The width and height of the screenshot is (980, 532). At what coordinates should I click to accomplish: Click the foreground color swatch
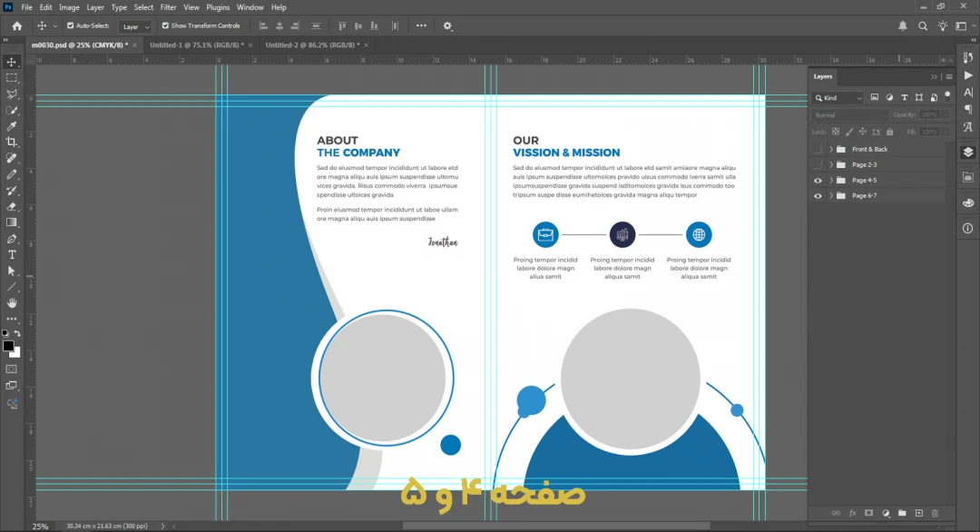8,346
